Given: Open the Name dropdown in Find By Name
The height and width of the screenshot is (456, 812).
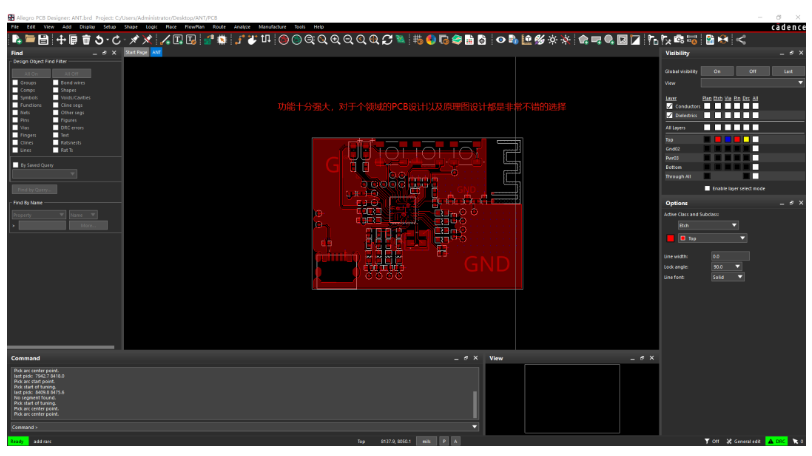Looking at the screenshot, I should click(83, 215).
